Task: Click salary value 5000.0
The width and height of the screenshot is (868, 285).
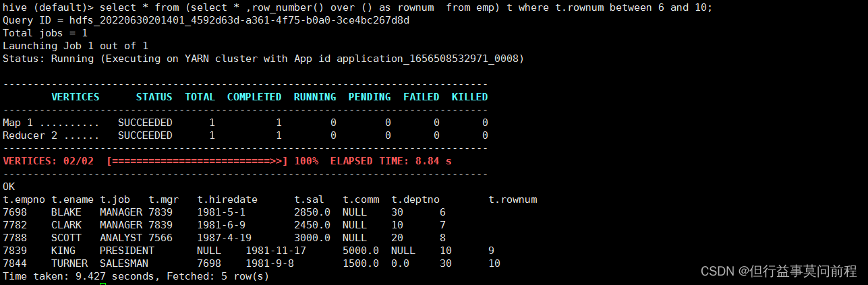Action: click(x=361, y=251)
